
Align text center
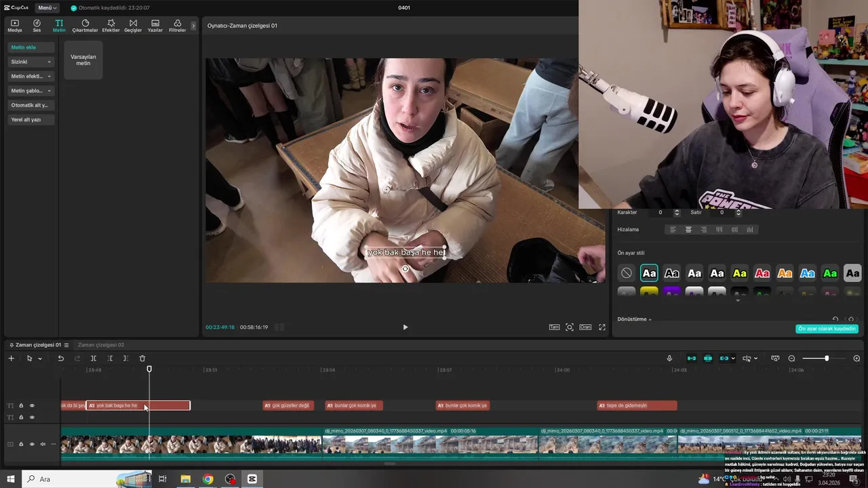(688, 230)
